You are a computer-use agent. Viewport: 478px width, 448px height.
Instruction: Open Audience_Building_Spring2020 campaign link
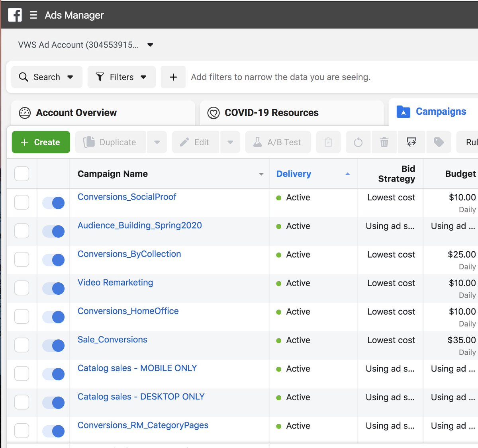pyautogui.click(x=140, y=225)
